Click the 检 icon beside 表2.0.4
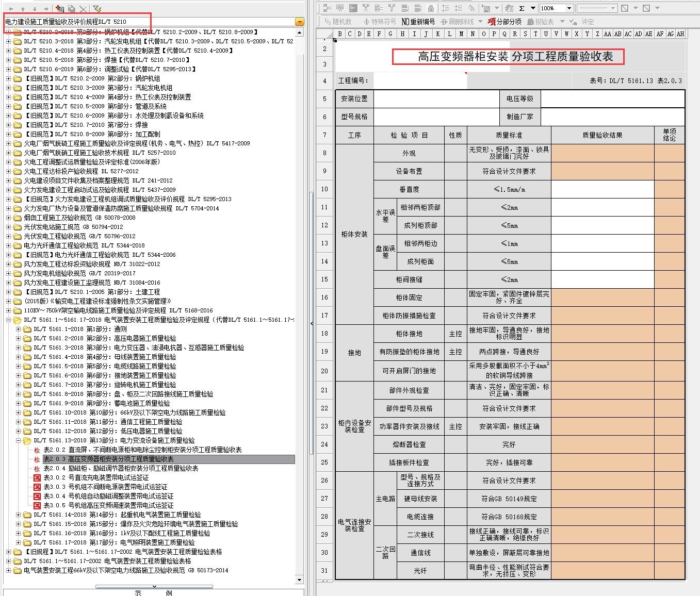This screenshot has height=596, width=700. [37, 469]
